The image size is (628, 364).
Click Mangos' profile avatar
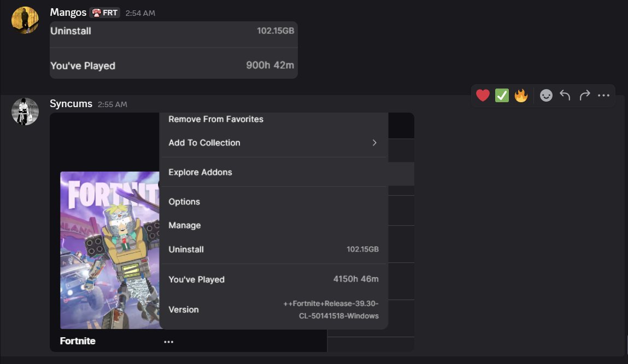pos(25,20)
